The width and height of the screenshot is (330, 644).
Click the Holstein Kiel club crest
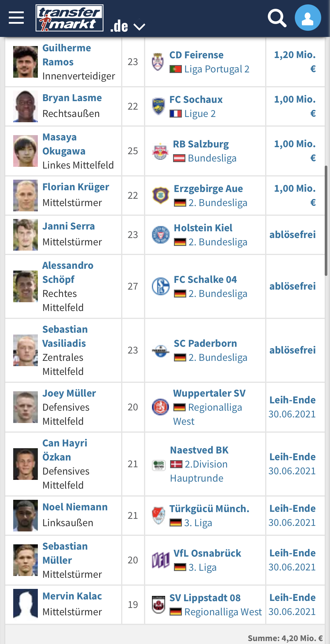point(160,235)
